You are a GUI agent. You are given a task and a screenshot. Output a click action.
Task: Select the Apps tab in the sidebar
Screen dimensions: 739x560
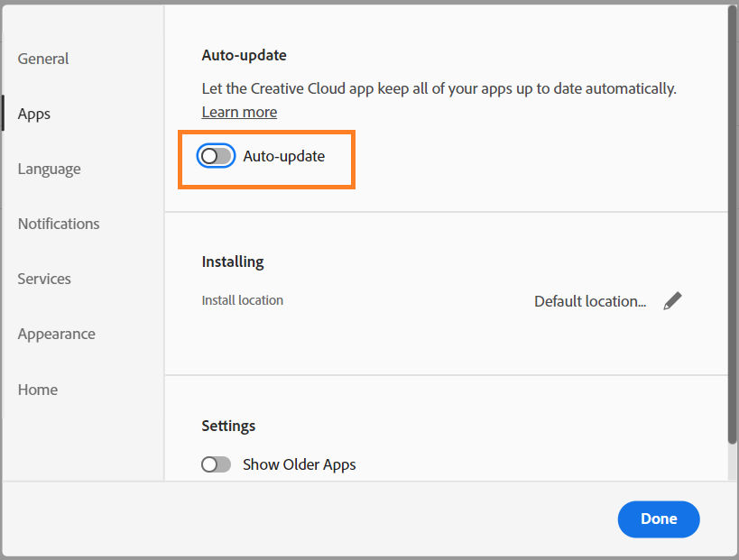pyautogui.click(x=34, y=114)
